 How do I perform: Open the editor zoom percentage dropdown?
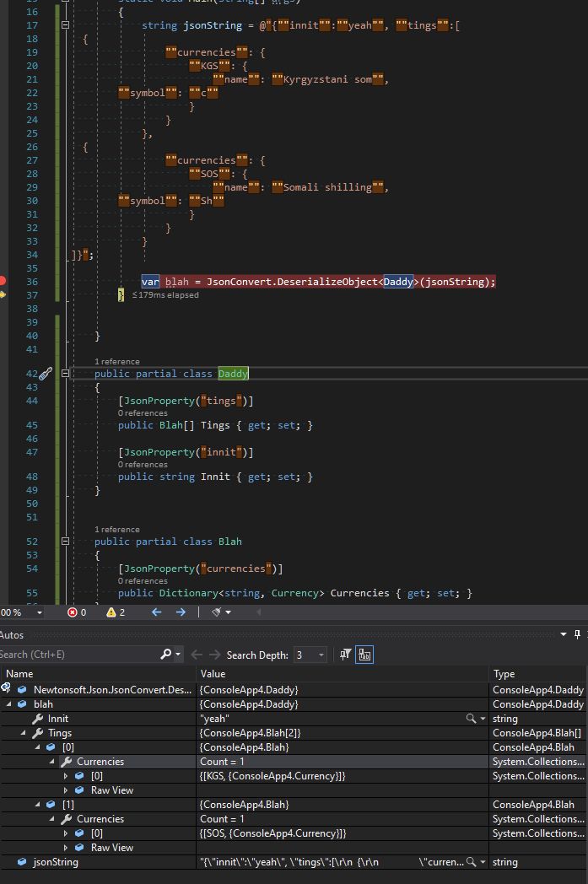click(x=40, y=612)
